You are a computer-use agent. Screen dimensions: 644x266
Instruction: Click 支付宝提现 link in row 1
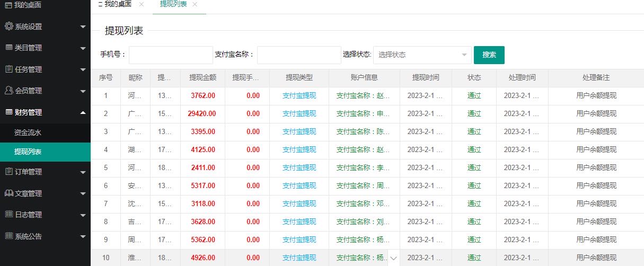click(299, 96)
